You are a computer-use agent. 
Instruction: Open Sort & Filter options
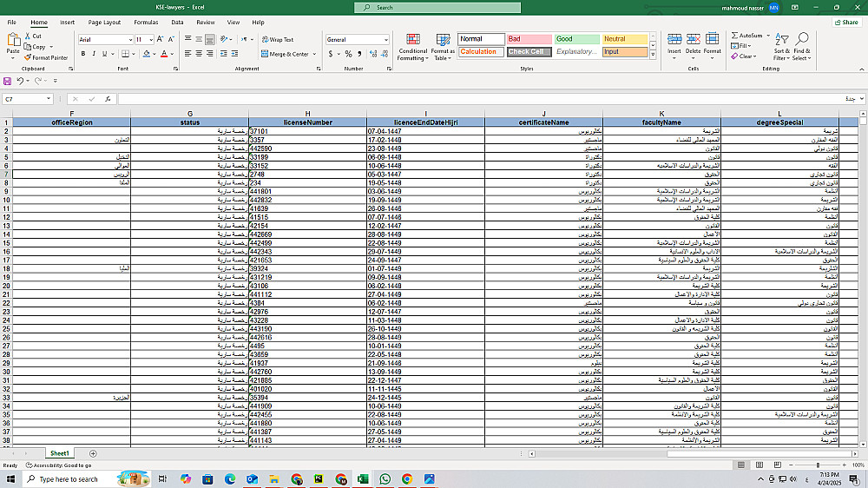point(781,47)
